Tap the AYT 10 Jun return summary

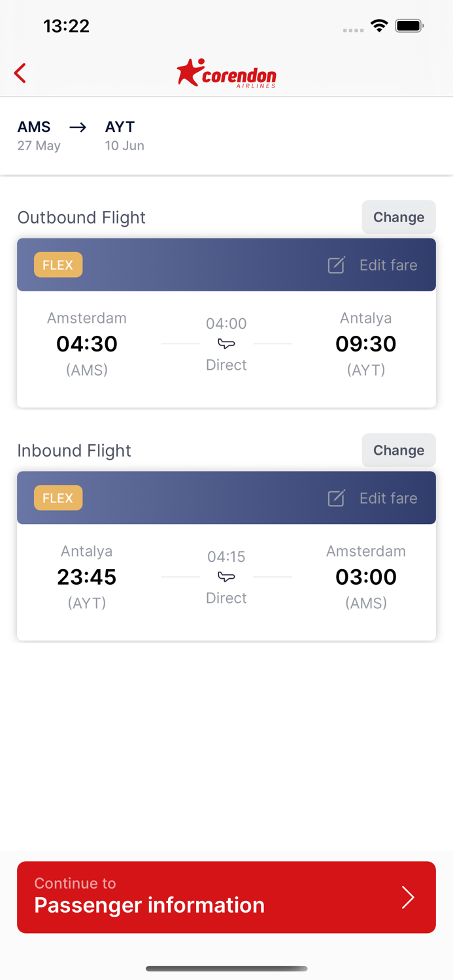124,135
